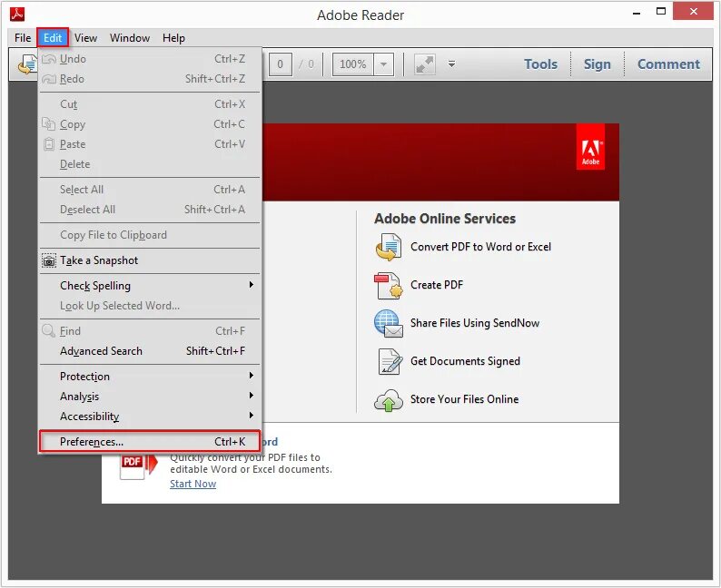The width and height of the screenshot is (721, 588).
Task: Expand the Analysis submenu
Action: point(150,397)
